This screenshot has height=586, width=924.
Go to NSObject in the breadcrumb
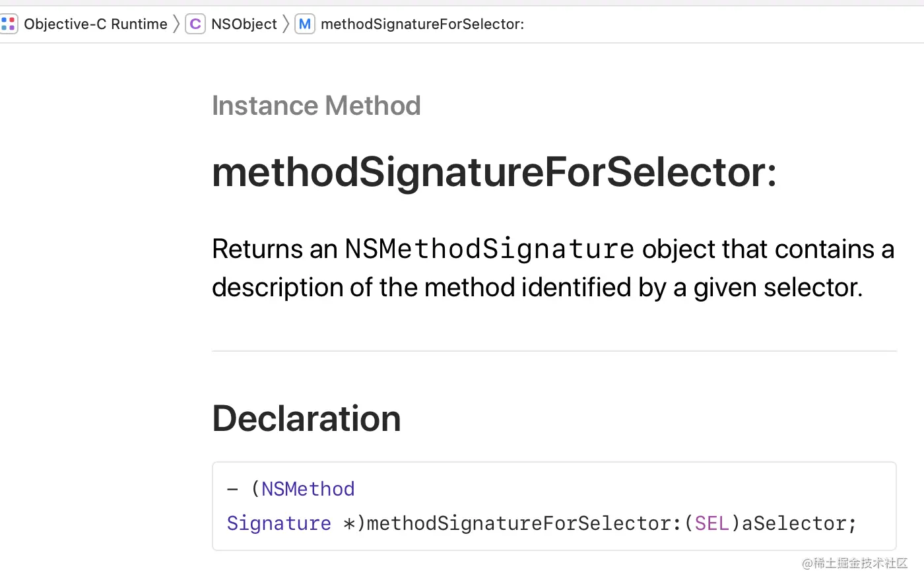point(244,24)
